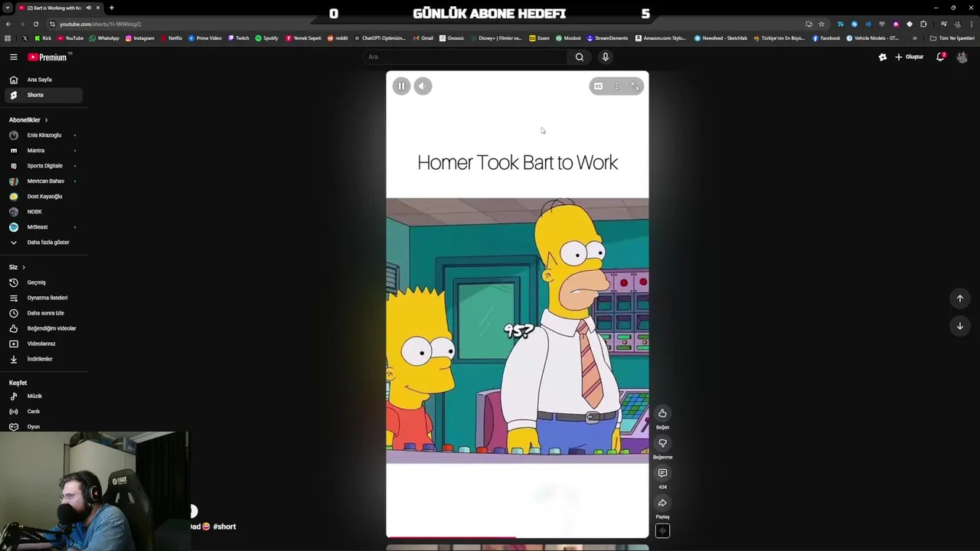The width and height of the screenshot is (980, 551).
Task: Open the Spotify bookmark
Action: [266, 38]
